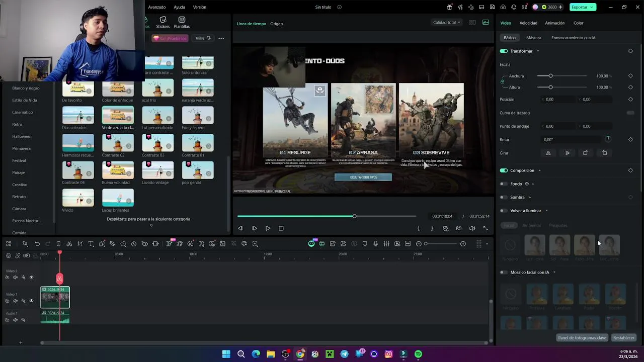Select the Cinemático filter category
This screenshot has height=362, width=644.
[x=23, y=112]
